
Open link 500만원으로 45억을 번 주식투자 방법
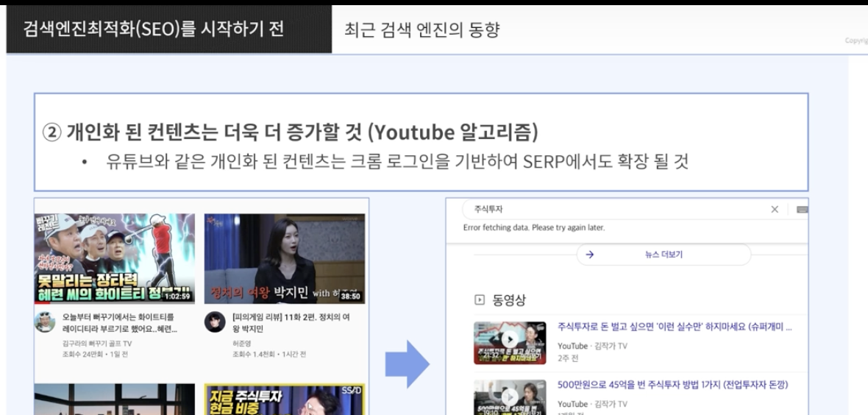pyautogui.click(x=672, y=385)
